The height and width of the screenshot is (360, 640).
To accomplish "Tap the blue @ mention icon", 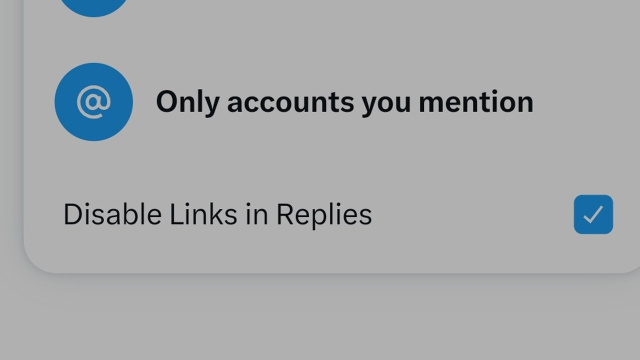I will (x=94, y=102).
